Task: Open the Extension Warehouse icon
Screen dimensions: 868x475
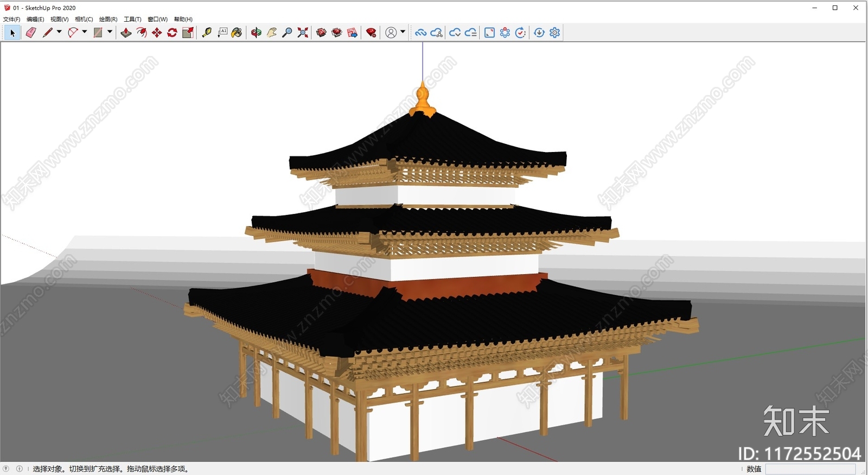Action: (337, 33)
